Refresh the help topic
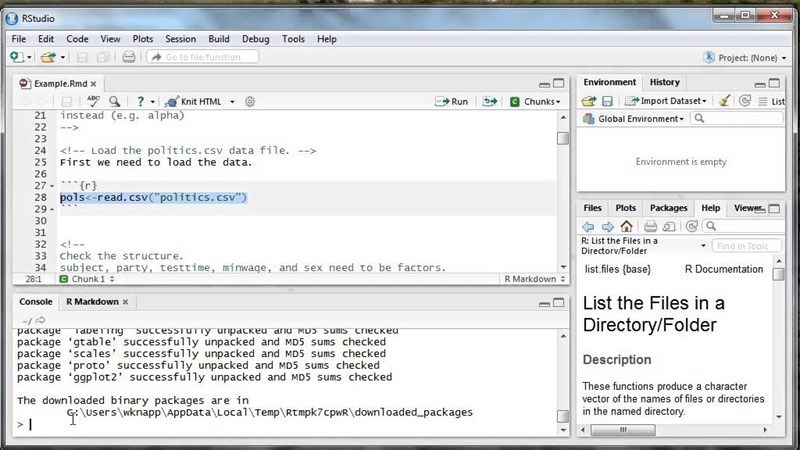Image resolution: width=800 pixels, height=450 pixels. pos(691,226)
